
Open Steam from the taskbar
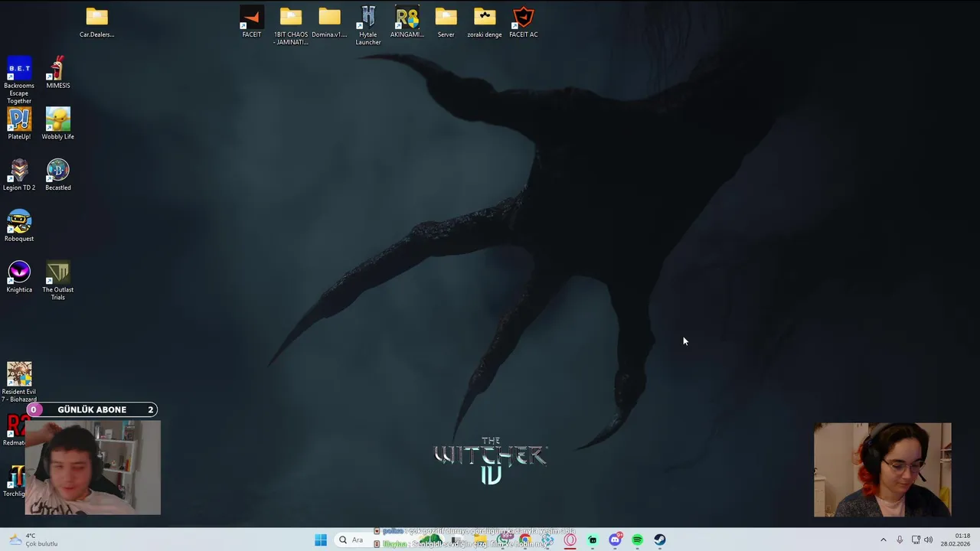[x=659, y=540]
